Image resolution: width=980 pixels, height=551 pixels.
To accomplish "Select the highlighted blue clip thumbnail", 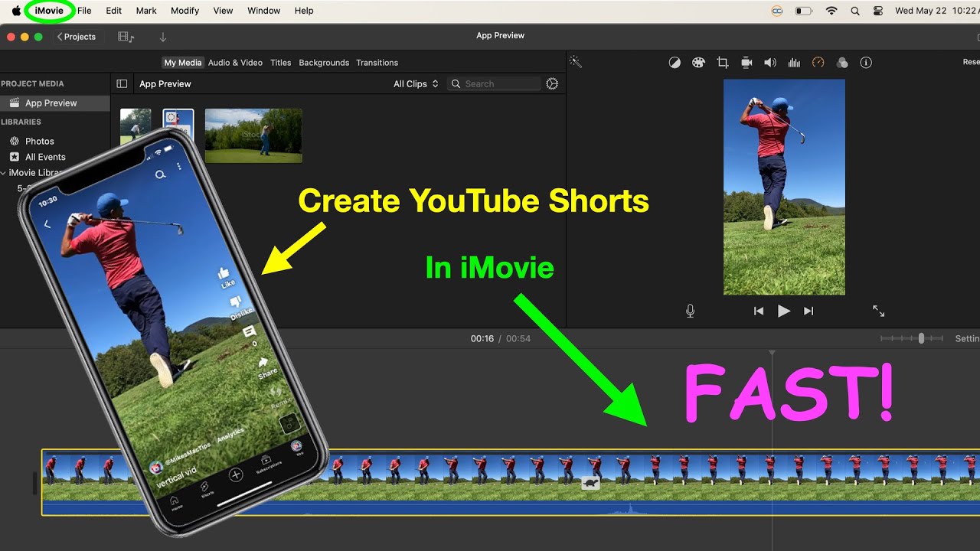I will (178, 122).
